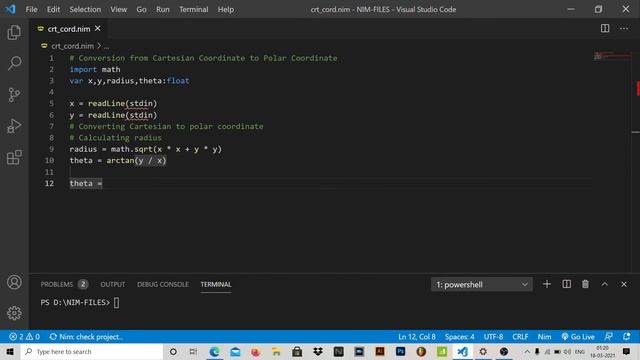The image size is (640, 360).
Task: Open editor More Actions ellipsis
Action: [x=624, y=28]
